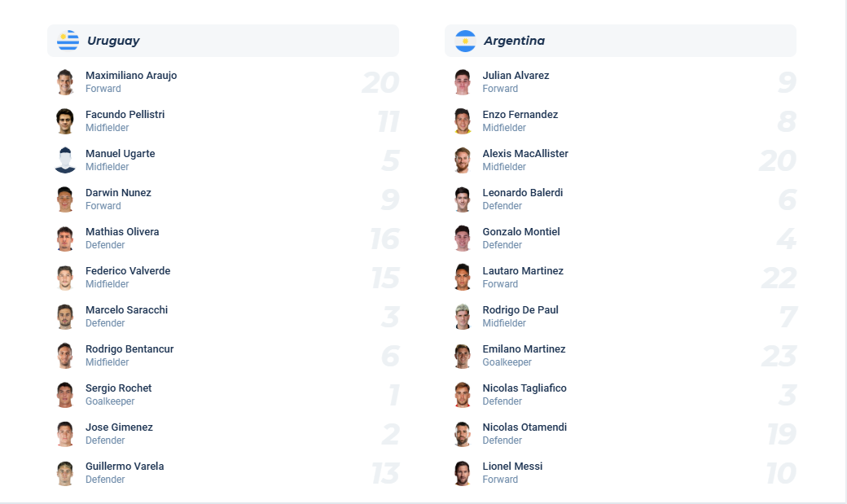Click the Midfielder label under Facundo Pellistri
847x504 pixels.
coord(107,128)
